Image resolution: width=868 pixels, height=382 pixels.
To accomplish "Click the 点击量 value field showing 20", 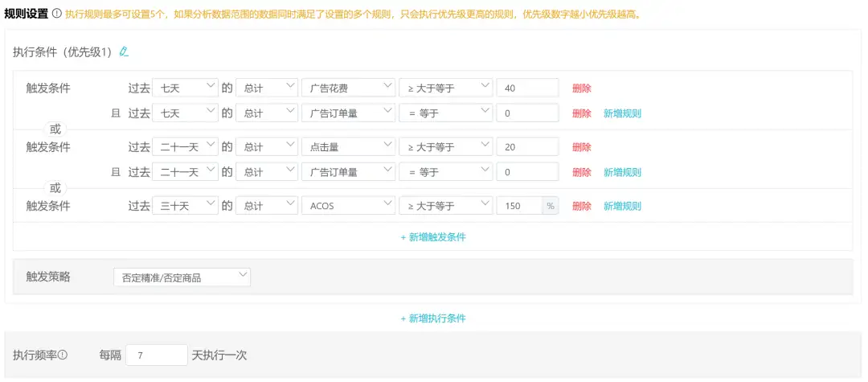I will point(527,146).
